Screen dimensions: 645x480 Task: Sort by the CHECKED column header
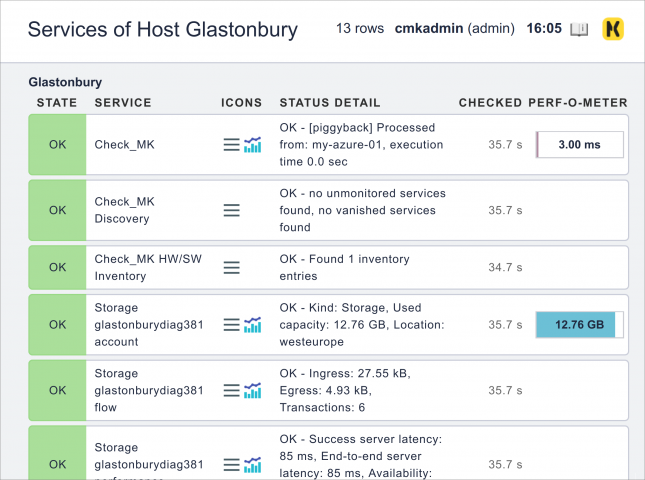pyautogui.click(x=490, y=102)
